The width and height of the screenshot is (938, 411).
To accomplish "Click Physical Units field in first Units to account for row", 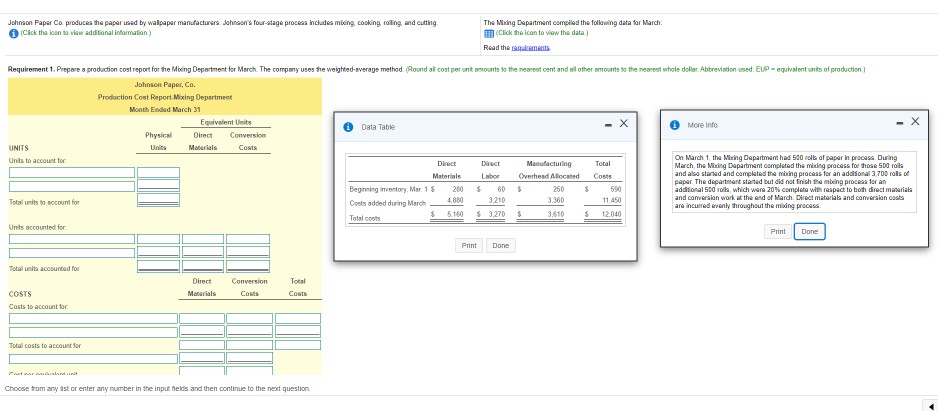I will pyautogui.click(x=159, y=172).
